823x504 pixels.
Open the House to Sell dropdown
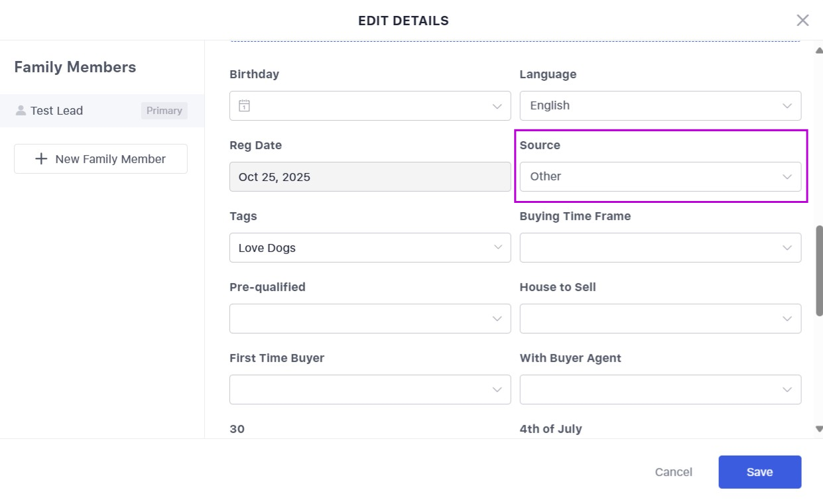point(660,319)
